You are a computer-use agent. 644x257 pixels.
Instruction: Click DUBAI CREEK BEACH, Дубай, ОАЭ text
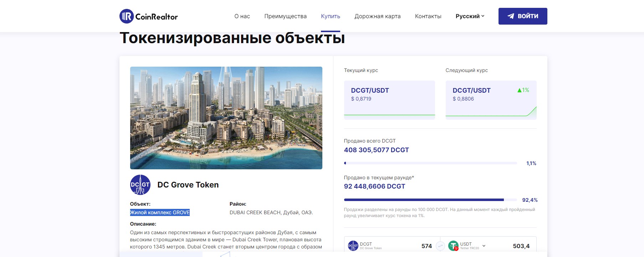[271, 212]
